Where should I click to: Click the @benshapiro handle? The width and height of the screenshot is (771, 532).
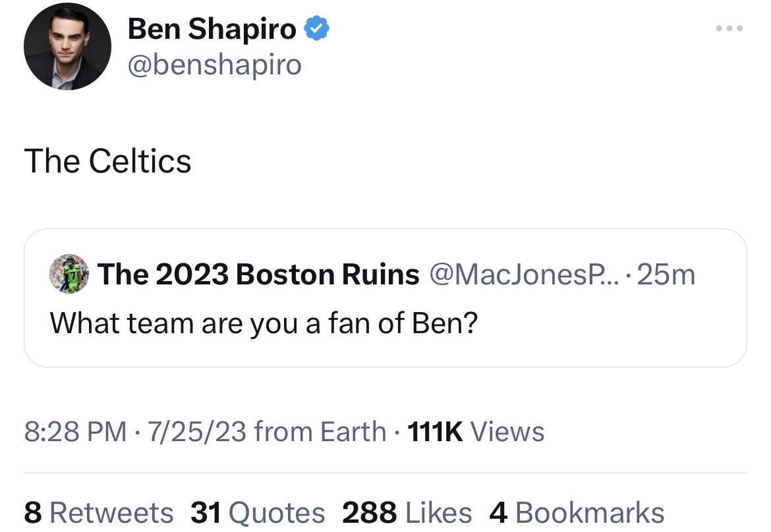point(214,65)
